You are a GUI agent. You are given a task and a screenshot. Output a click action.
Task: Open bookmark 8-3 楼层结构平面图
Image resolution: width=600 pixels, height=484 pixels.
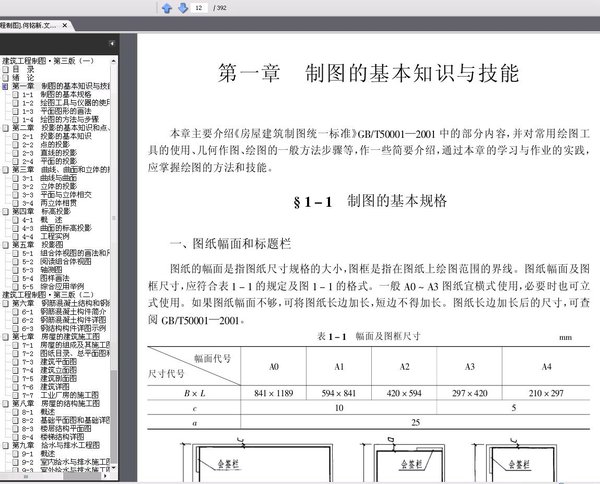pos(57,429)
